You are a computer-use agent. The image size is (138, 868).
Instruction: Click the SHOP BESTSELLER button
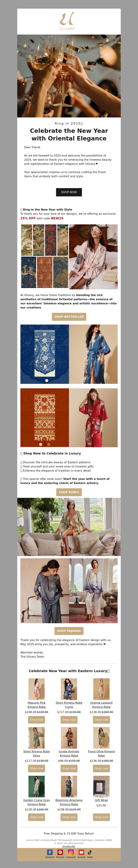pos(69,317)
